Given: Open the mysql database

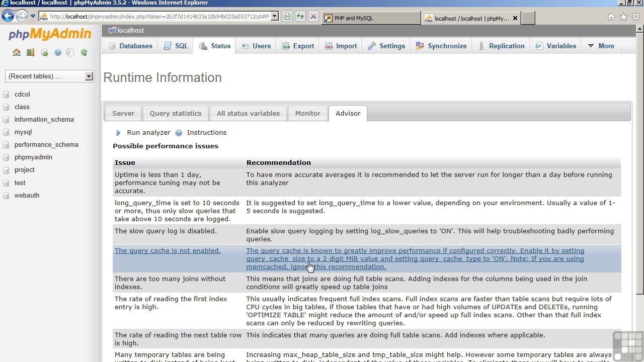Looking at the screenshot, I should coord(23,132).
